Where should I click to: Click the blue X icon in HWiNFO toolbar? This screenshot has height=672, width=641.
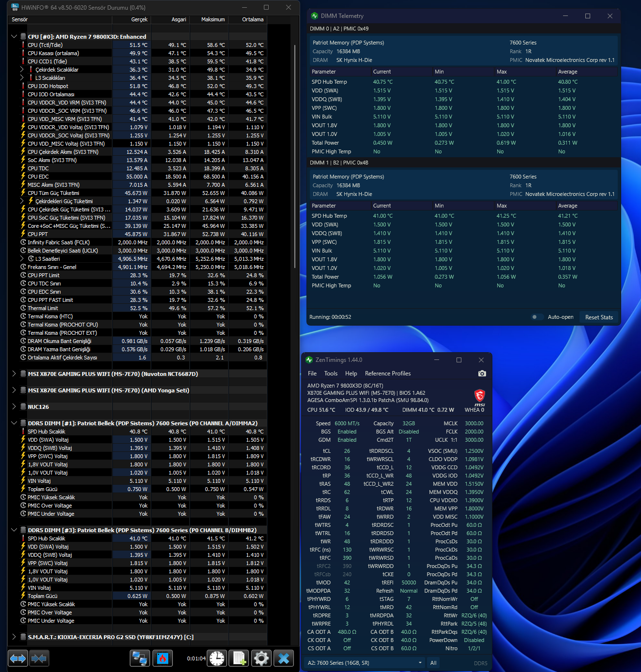284,658
